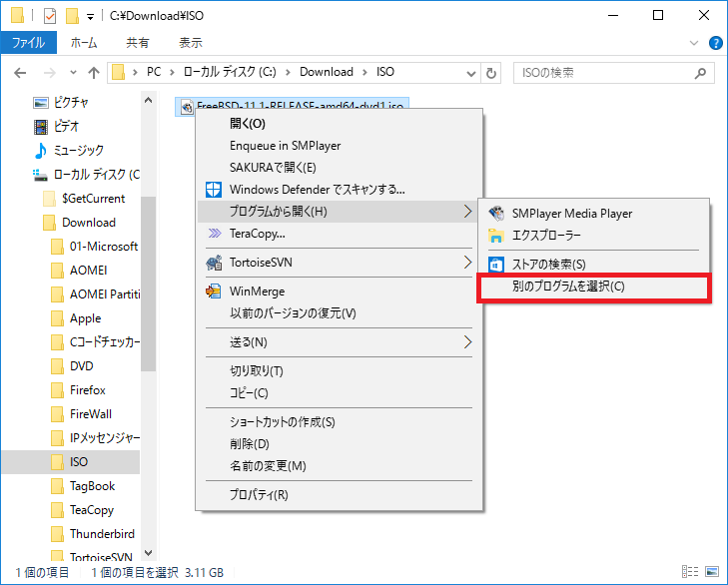Click the TeraCopy arrows icon
The width and height of the screenshot is (728, 585).
point(215,233)
